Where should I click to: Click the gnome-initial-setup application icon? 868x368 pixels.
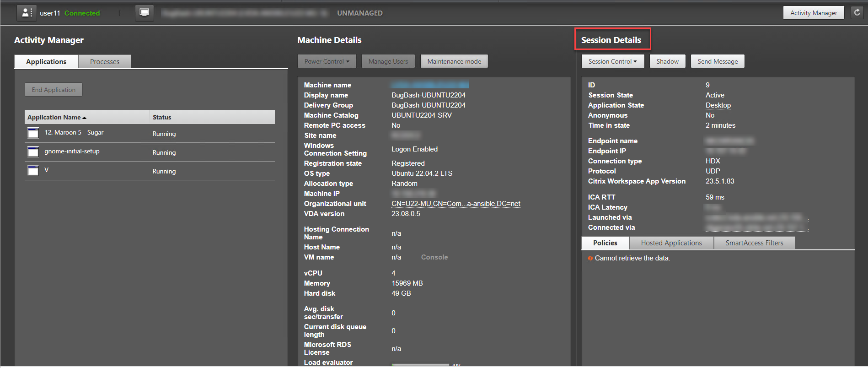pos(33,152)
